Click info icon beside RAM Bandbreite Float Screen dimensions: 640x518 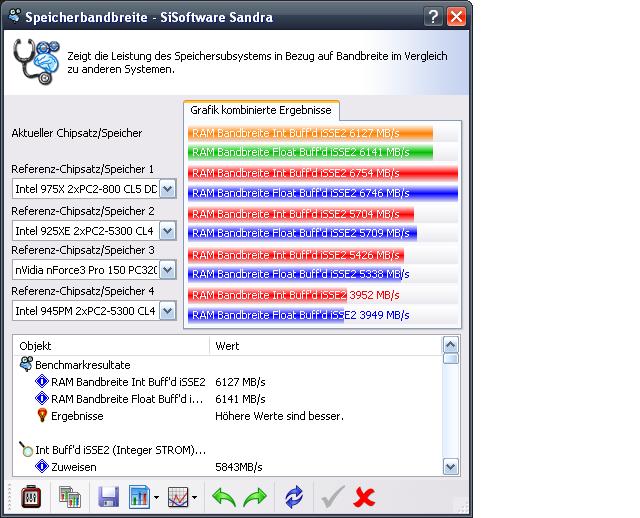(42, 398)
